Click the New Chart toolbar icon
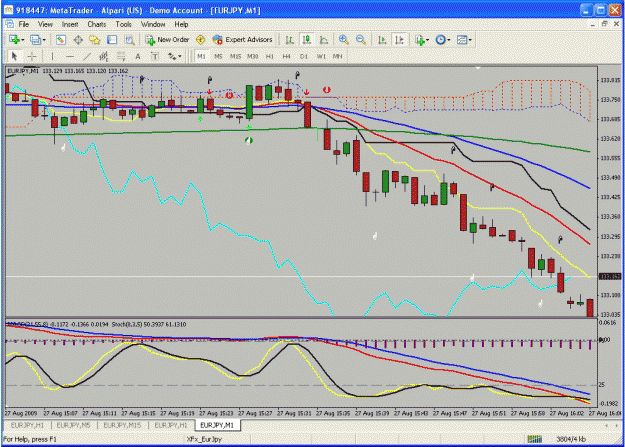Image resolution: width=625 pixels, height=447 pixels. coord(14,40)
